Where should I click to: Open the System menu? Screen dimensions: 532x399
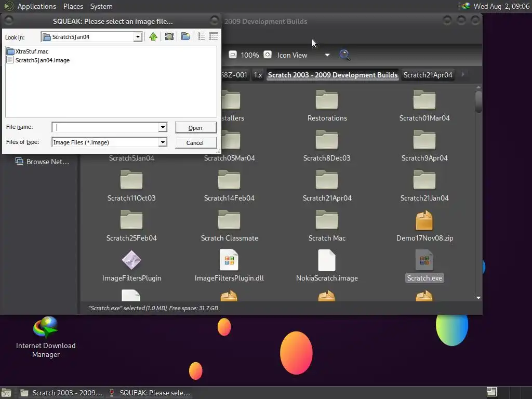[x=101, y=6]
